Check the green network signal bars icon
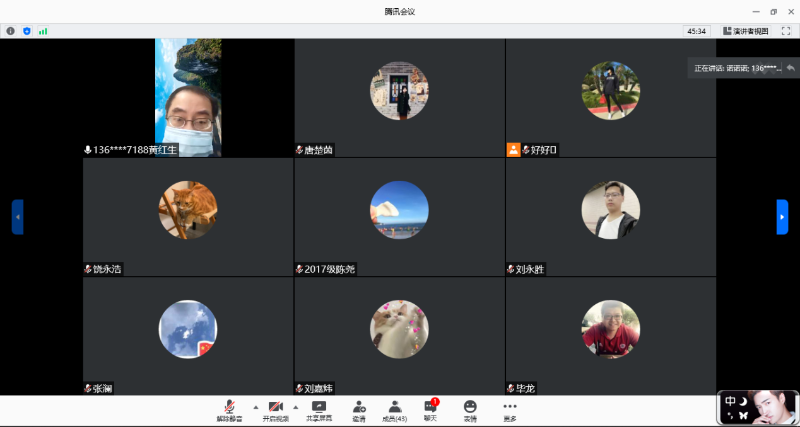This screenshot has width=800, height=427. [43, 31]
